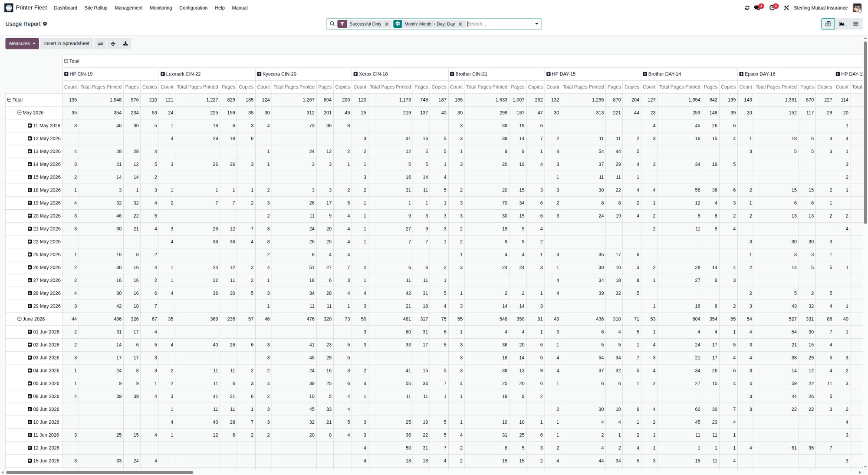Open the Printer Fleet app home icon

(9, 8)
